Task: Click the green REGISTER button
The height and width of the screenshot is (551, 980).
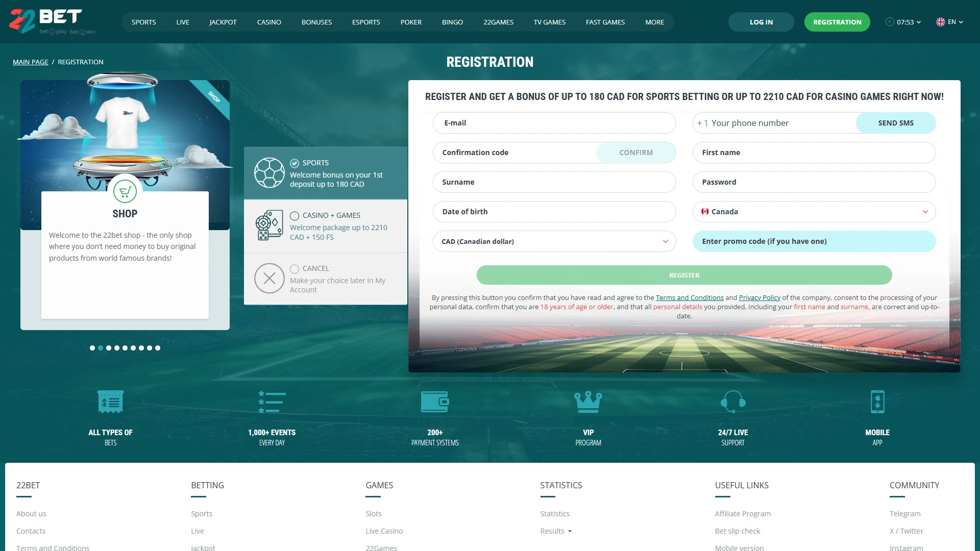Action: point(684,275)
